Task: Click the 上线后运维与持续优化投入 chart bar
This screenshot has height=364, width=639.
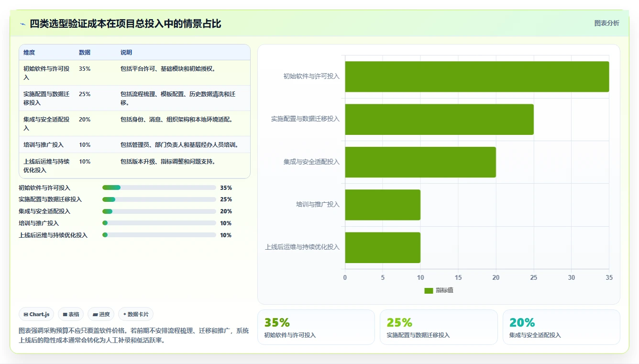Action: click(383, 247)
